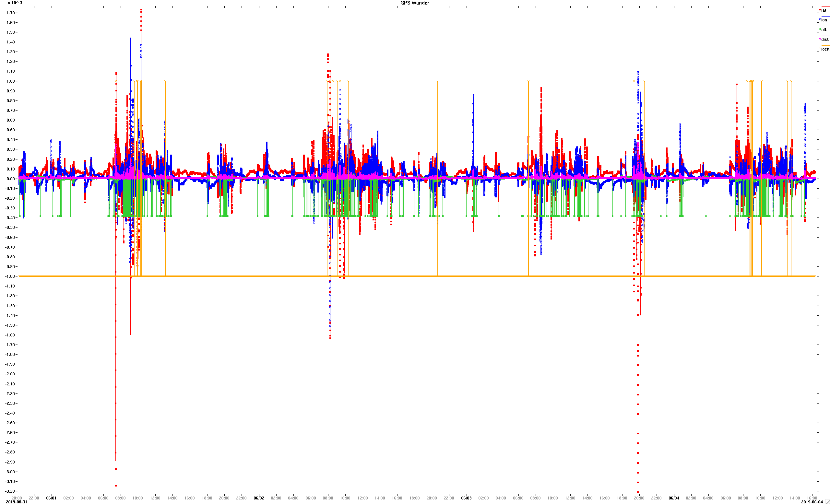Click the 06/03 date tick label
Image resolution: width=830 pixels, height=504 pixels.
[x=466, y=498]
